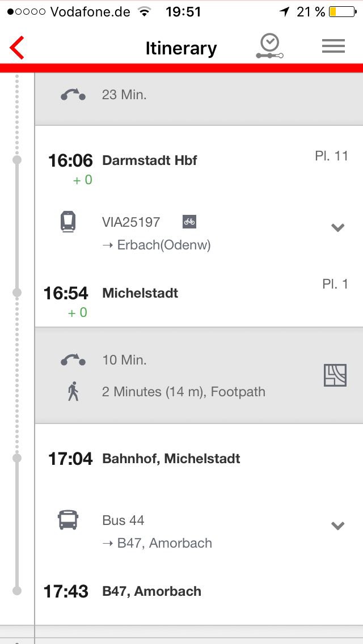Screen dimensions: 363x644
Task: Tap the 16:06 departure timeline marker
Action: click(x=17, y=160)
